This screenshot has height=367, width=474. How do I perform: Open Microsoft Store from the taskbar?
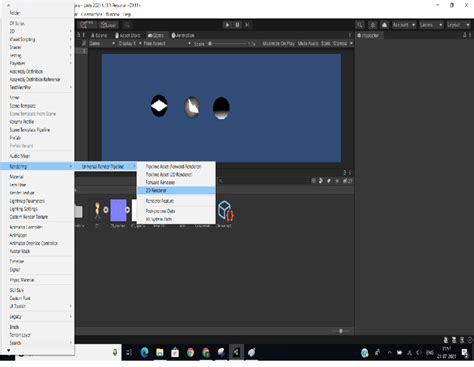[175, 352]
